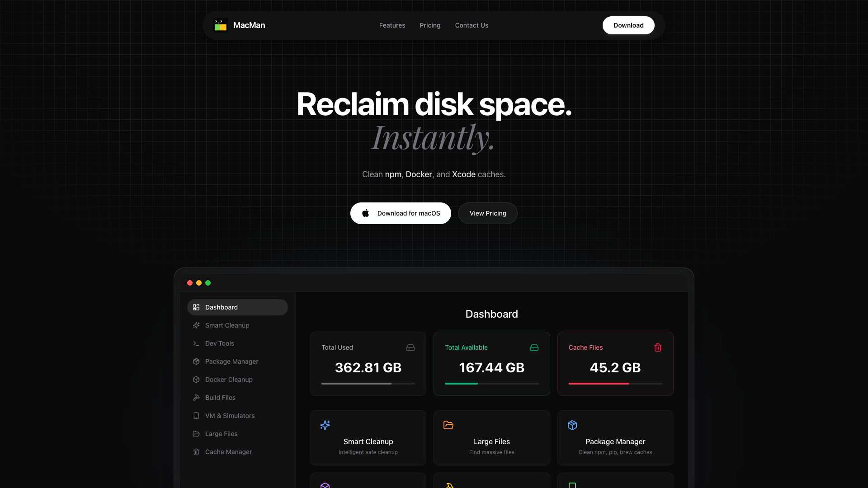Viewport: 868px width, 488px height.
Task: Click the orange folder icon on Large Files card
Action: click(448, 425)
